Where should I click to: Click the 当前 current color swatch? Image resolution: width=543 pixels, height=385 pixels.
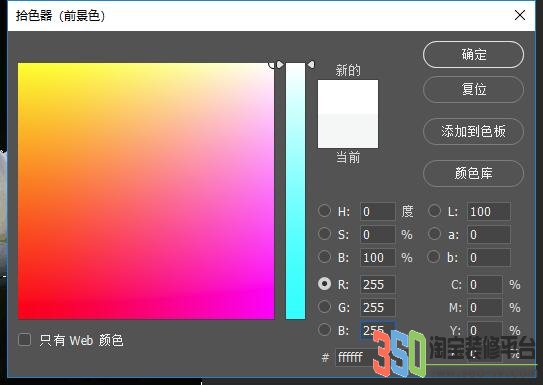click(348, 131)
